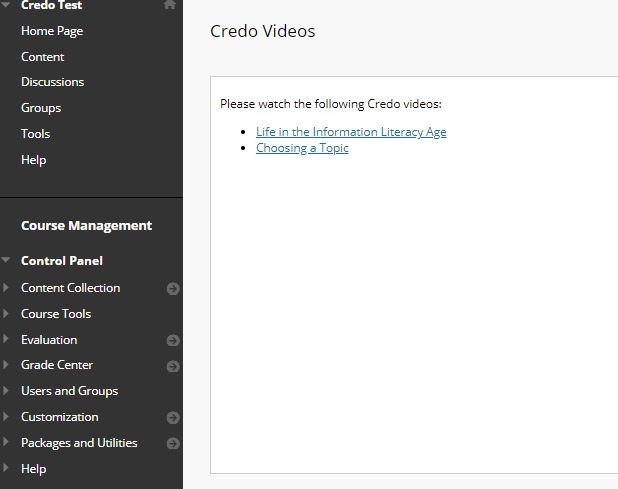Expand the Users and Groups triangle
The width and height of the screenshot is (618, 489).
[x=6, y=390]
